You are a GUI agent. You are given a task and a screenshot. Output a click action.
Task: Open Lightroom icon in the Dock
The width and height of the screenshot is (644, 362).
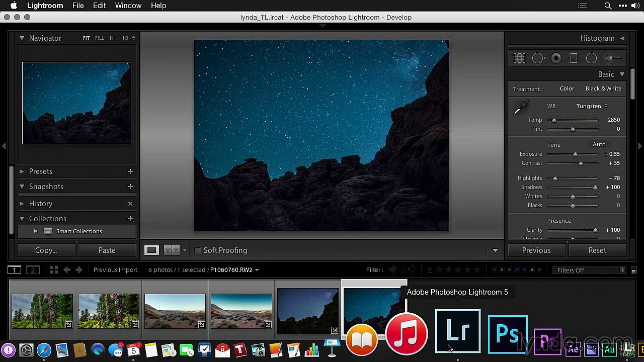tap(458, 331)
